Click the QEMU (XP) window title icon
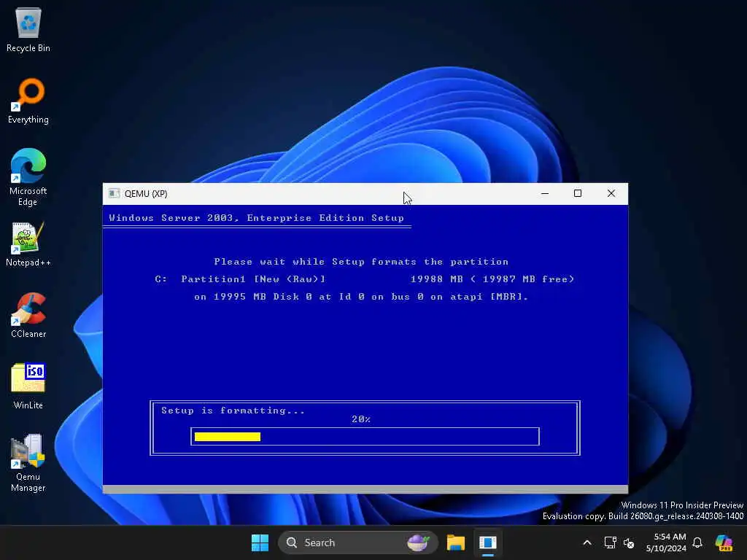The width and height of the screenshot is (747, 560). point(114,193)
